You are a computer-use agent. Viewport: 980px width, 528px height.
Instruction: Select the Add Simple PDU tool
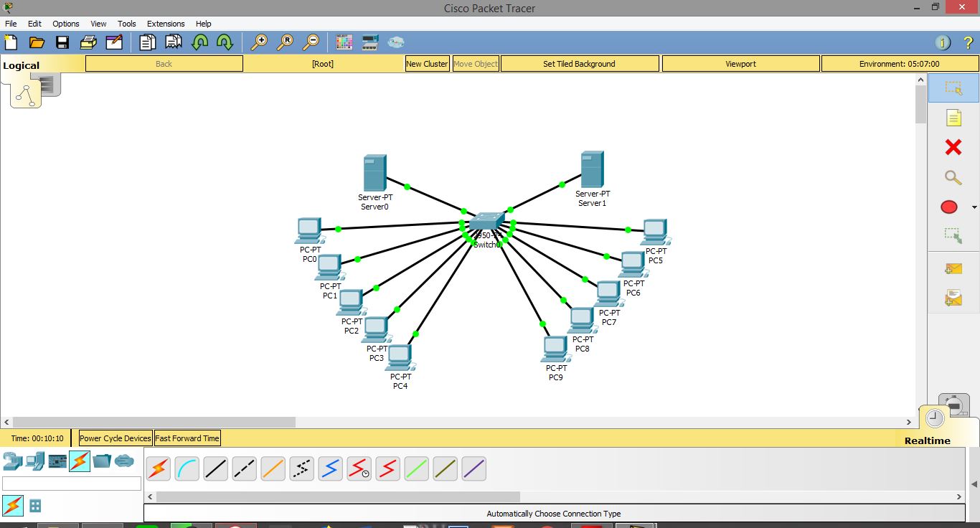tap(953, 268)
